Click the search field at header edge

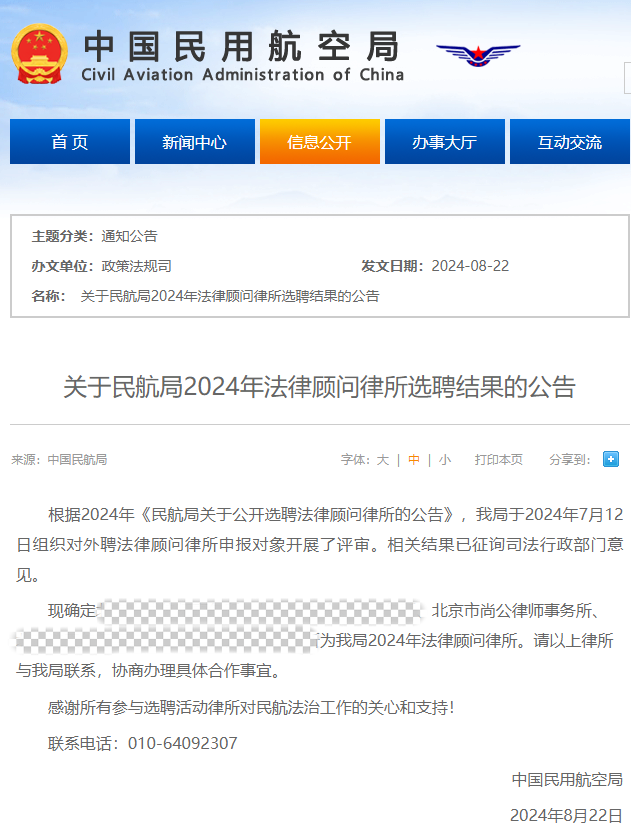click(627, 78)
